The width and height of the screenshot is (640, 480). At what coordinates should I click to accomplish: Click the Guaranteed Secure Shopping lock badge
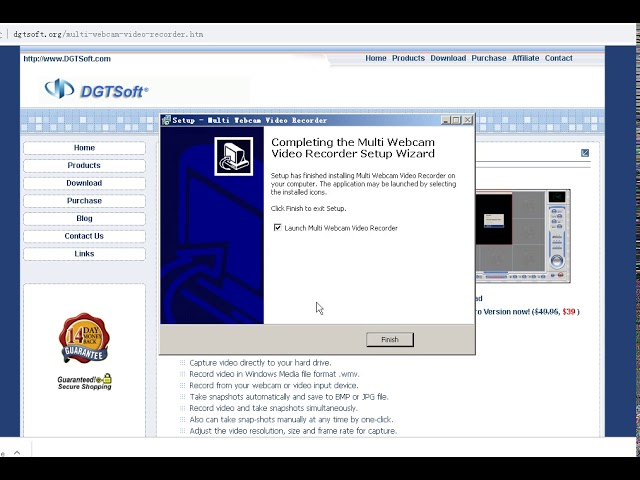point(84,381)
